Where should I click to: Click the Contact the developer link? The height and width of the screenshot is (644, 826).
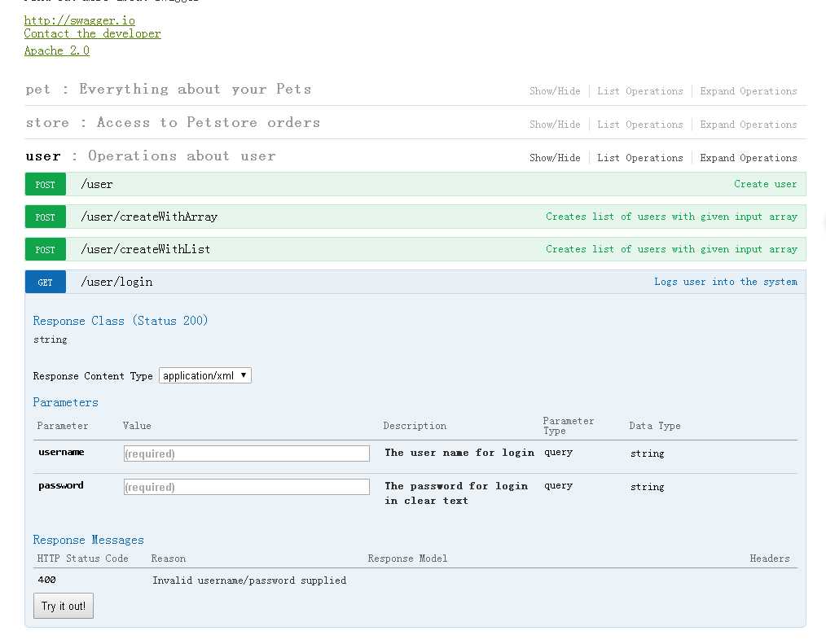[92, 33]
